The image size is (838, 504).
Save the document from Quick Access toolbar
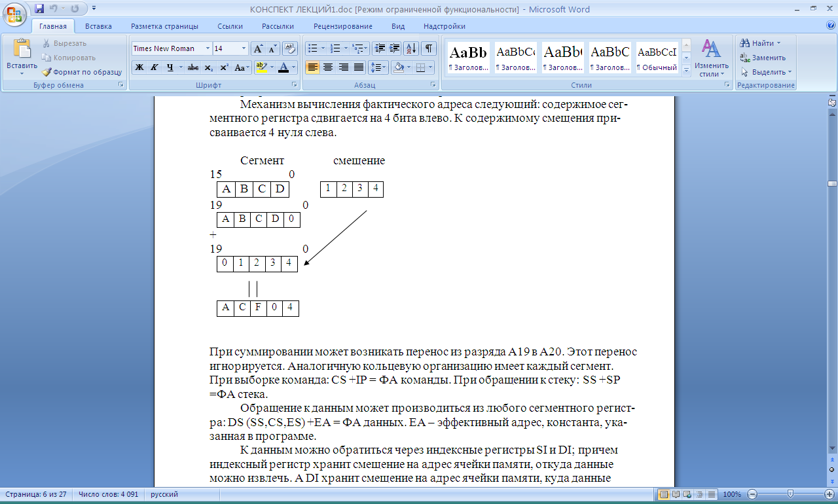(39, 9)
